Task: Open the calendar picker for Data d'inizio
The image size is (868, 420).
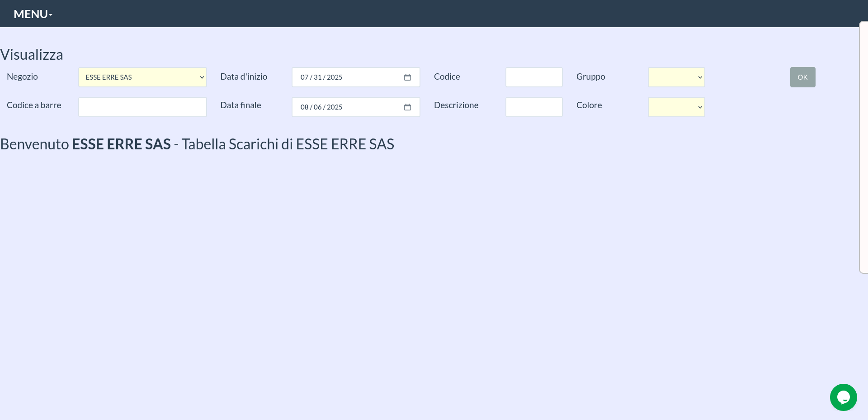Action: click(x=407, y=77)
